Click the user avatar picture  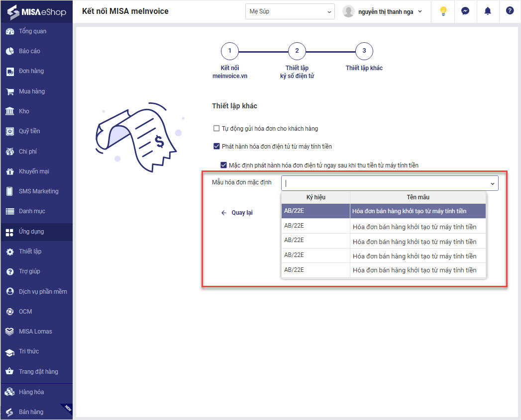[348, 11]
